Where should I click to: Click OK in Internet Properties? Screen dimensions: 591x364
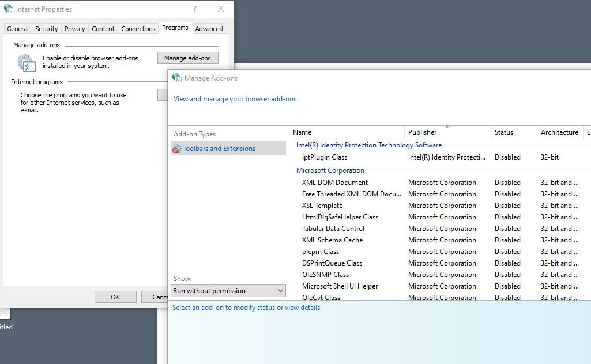coord(115,297)
